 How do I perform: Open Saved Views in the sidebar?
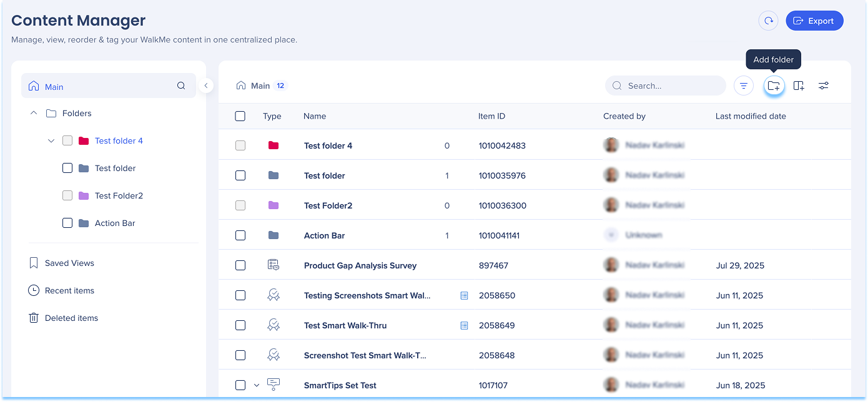click(69, 263)
